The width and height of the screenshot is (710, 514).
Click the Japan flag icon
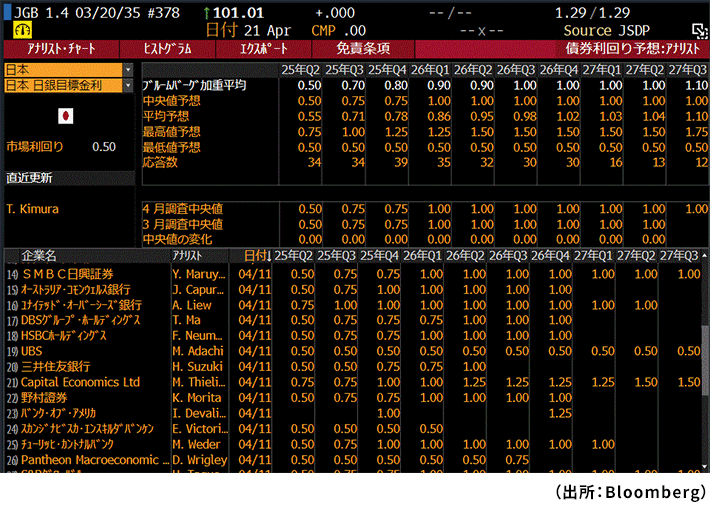[66, 116]
